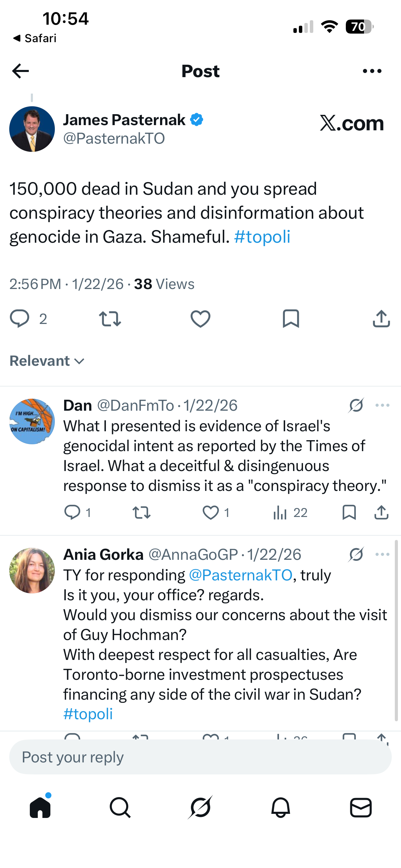
Task: Like Dan's reply
Action: click(211, 513)
